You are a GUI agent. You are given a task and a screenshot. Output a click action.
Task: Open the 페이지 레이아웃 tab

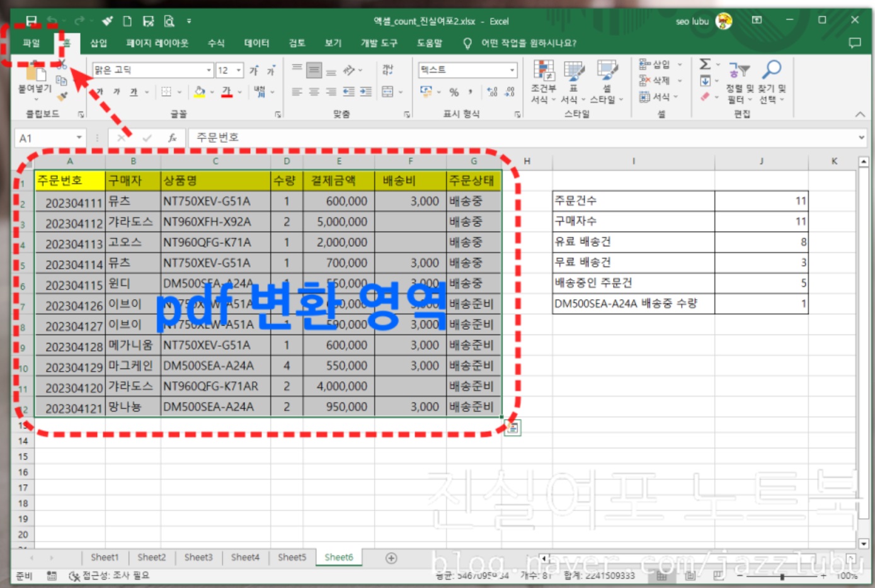pos(157,43)
